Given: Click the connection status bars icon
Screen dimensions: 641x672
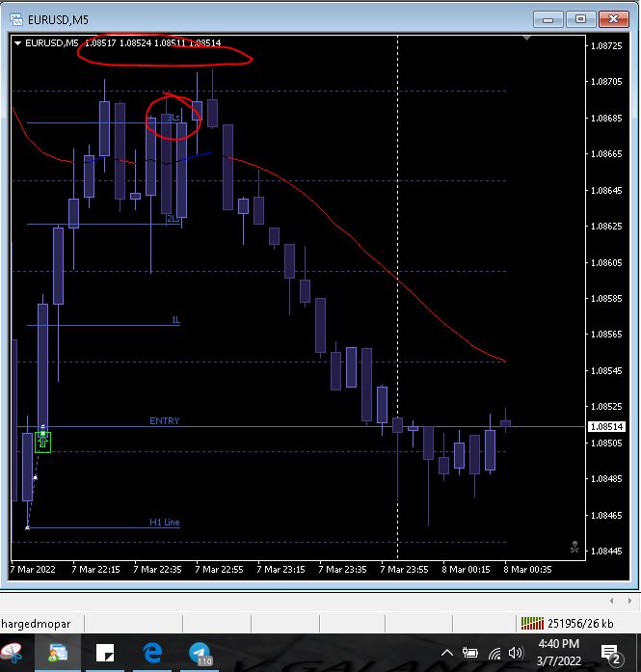Looking at the screenshot, I should coord(532,623).
